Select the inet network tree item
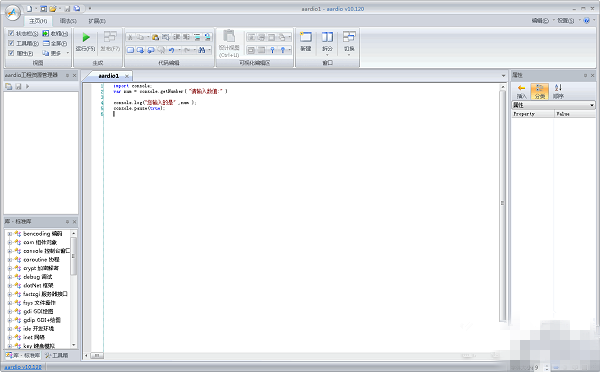 (x=34, y=337)
